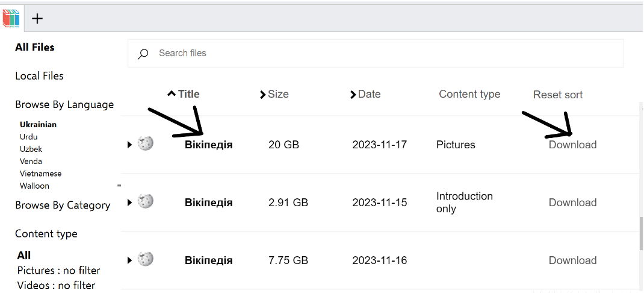This screenshot has height=293, width=644.
Task: Click the magnifier search icon
Action: coord(143,54)
